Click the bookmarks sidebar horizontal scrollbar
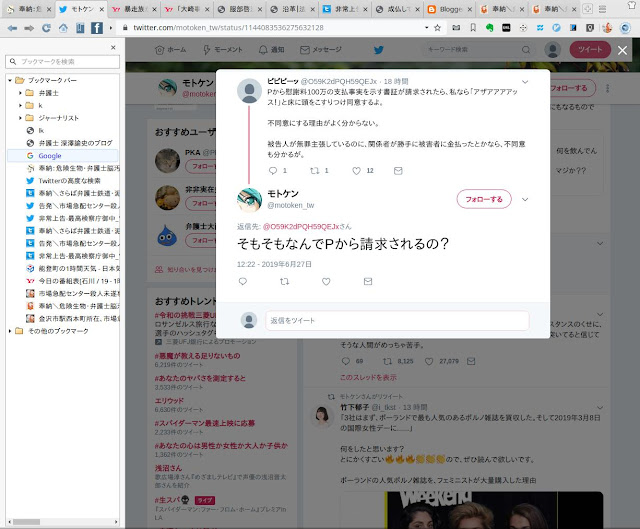 pyautogui.click(x=27, y=522)
